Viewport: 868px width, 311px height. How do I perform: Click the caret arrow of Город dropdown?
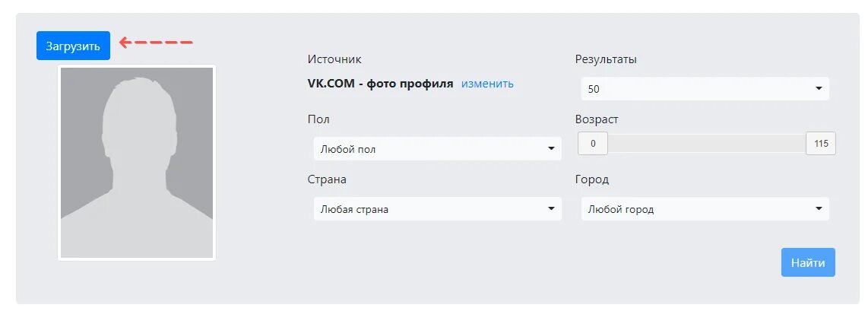[x=819, y=209]
